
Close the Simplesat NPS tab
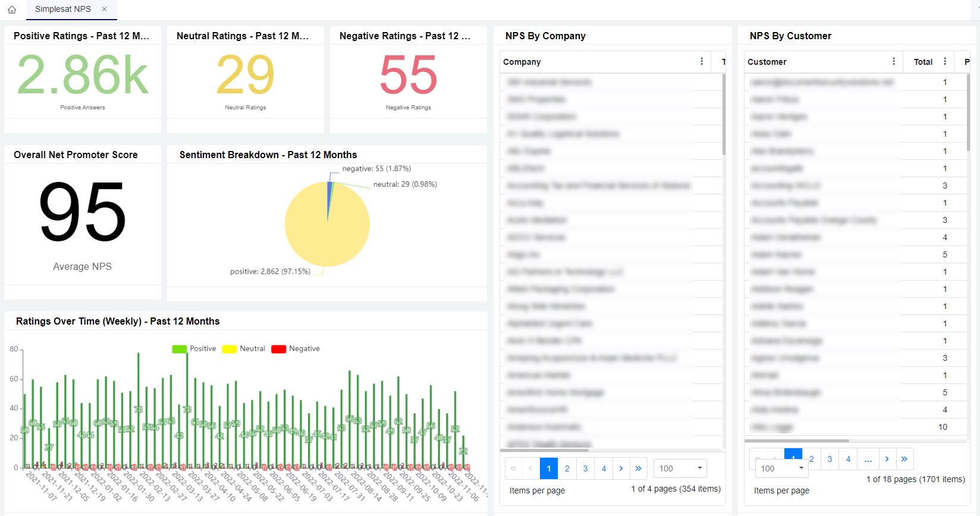point(105,9)
